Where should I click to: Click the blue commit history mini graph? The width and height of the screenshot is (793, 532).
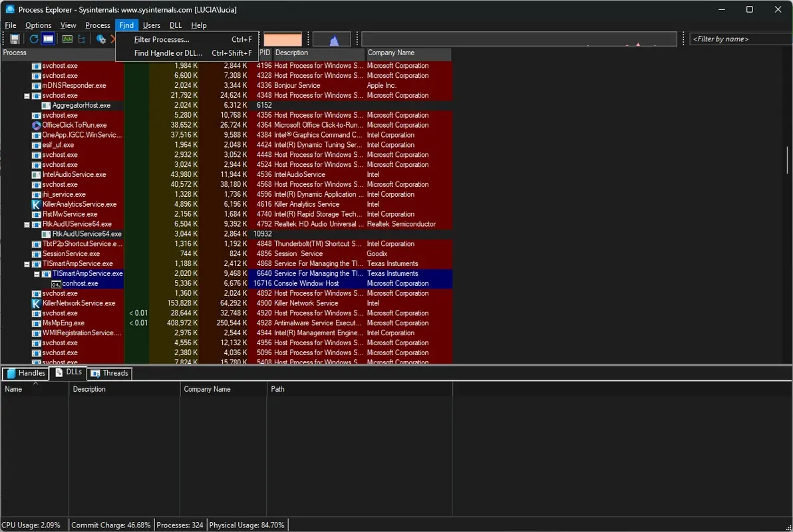click(x=332, y=39)
